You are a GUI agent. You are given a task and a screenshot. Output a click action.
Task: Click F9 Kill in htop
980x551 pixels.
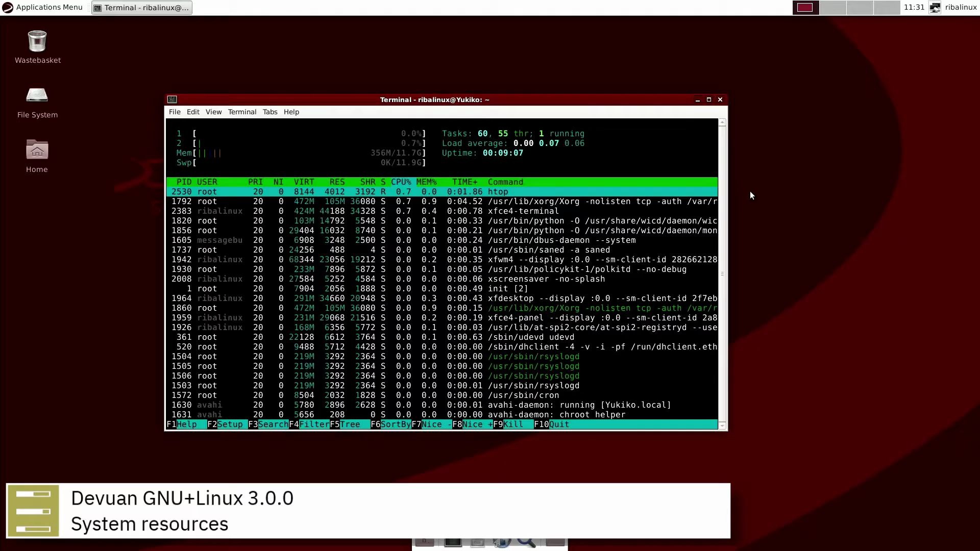pos(513,424)
